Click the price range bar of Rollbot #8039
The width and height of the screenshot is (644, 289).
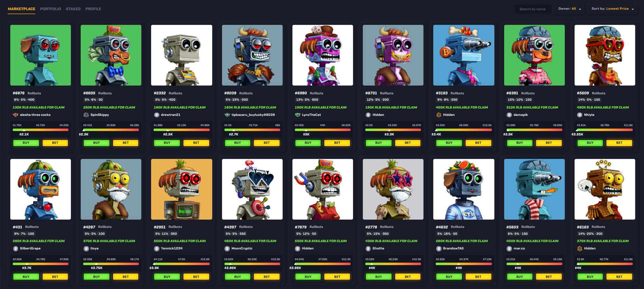click(x=252, y=130)
